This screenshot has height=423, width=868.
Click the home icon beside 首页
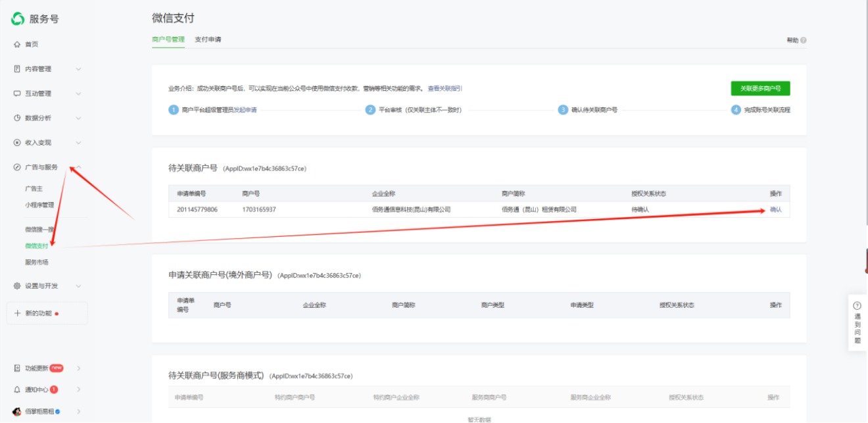(17, 44)
